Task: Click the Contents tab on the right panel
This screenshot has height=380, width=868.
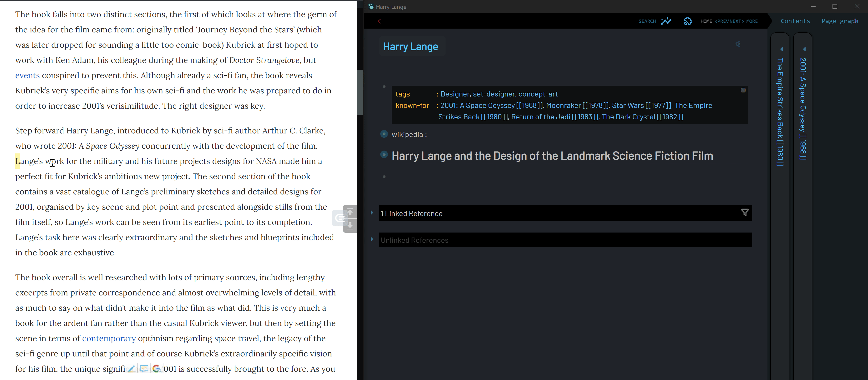Action: (x=795, y=21)
